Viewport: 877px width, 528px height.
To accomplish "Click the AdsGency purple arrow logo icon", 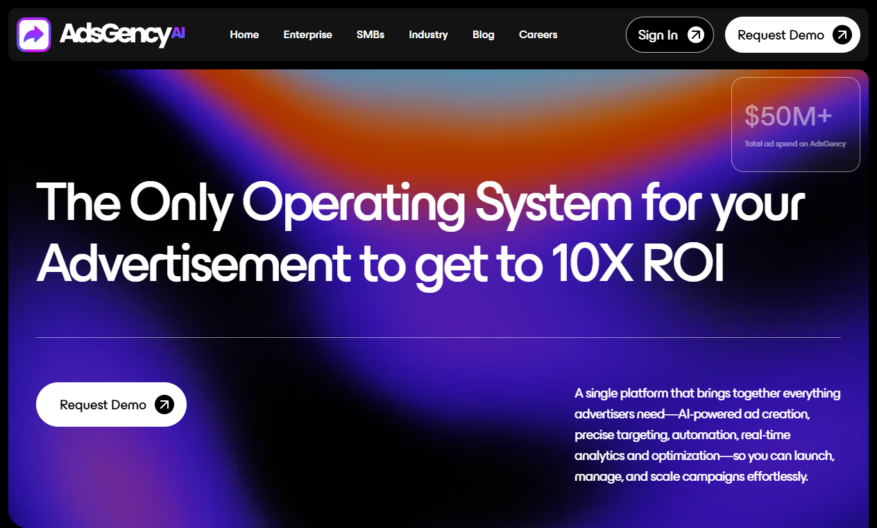I will tap(34, 35).
